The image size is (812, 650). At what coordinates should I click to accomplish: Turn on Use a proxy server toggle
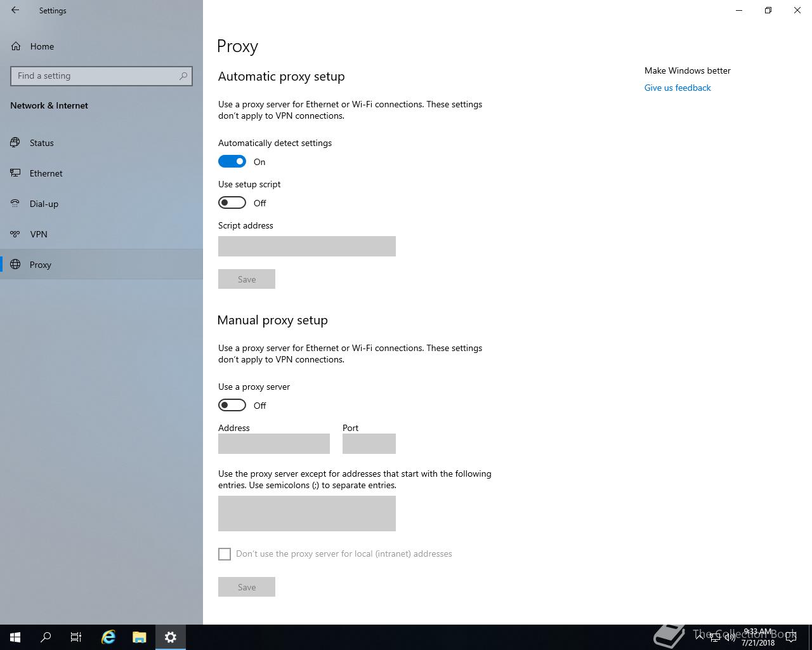coord(232,405)
